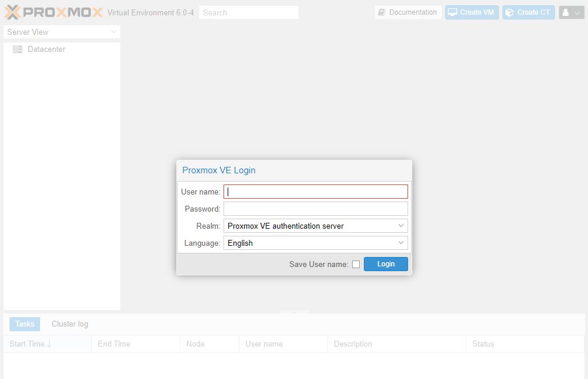The image size is (588, 379).
Task: Focus the User name field
Action: (x=316, y=192)
